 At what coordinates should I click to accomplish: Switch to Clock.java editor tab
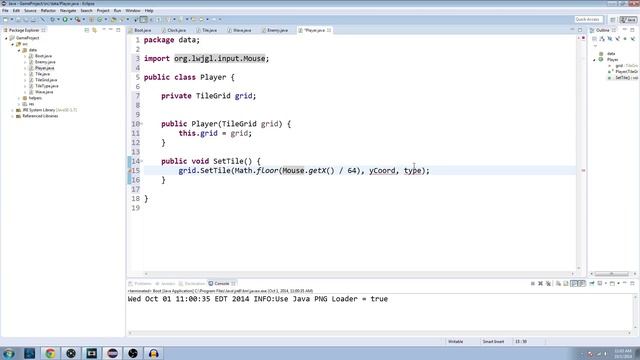175,30
